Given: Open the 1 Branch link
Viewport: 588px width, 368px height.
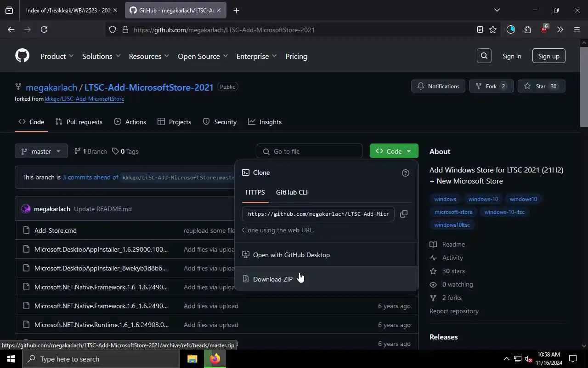Looking at the screenshot, I should (90, 151).
